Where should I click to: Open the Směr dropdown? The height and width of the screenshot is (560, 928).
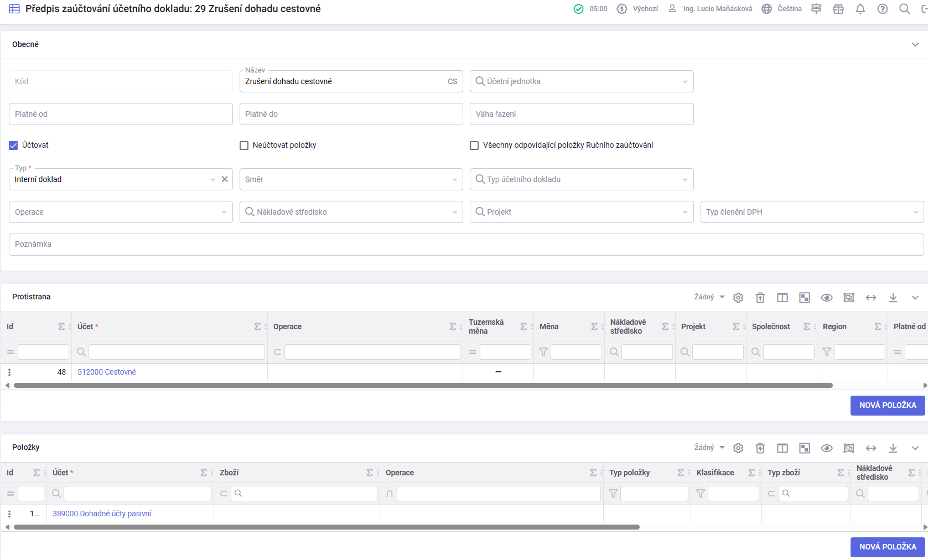pyautogui.click(x=351, y=179)
